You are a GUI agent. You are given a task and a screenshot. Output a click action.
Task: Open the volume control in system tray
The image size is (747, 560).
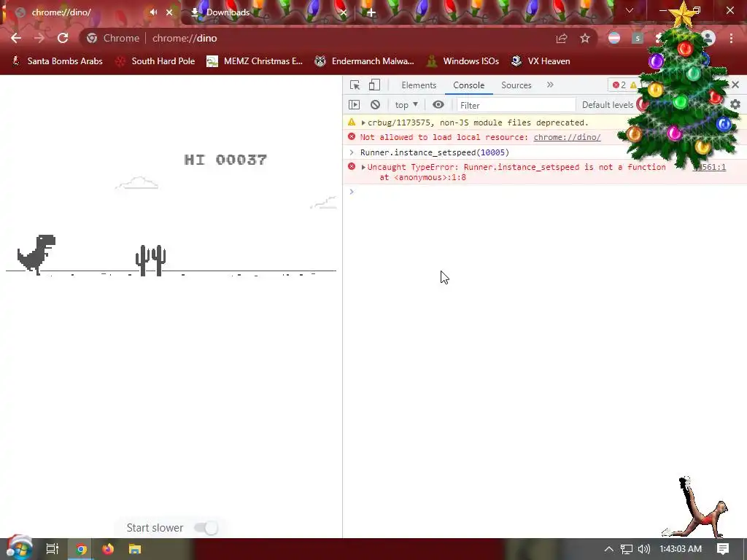pyautogui.click(x=643, y=549)
